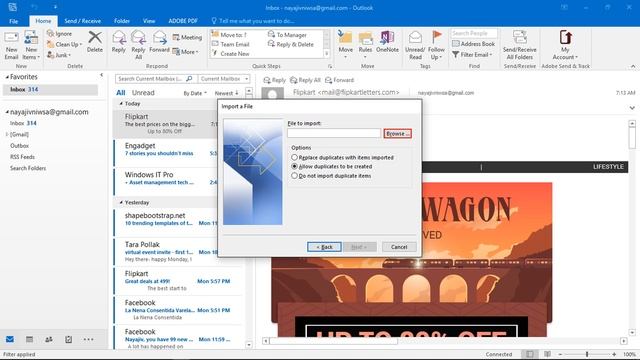Switch to Calendar view icon
Screen dimensions: 640x360
pyautogui.click(x=29, y=339)
